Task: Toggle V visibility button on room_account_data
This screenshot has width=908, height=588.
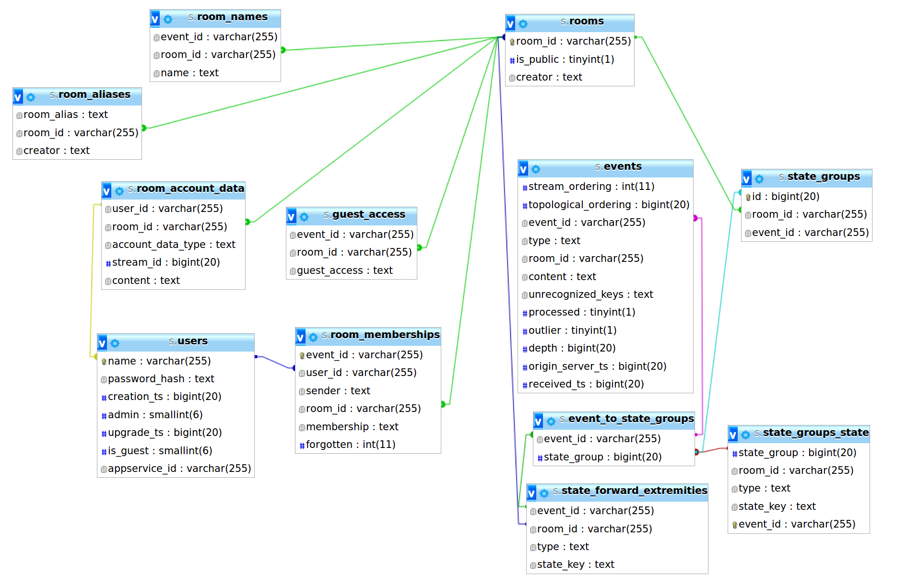Action: coord(106,191)
